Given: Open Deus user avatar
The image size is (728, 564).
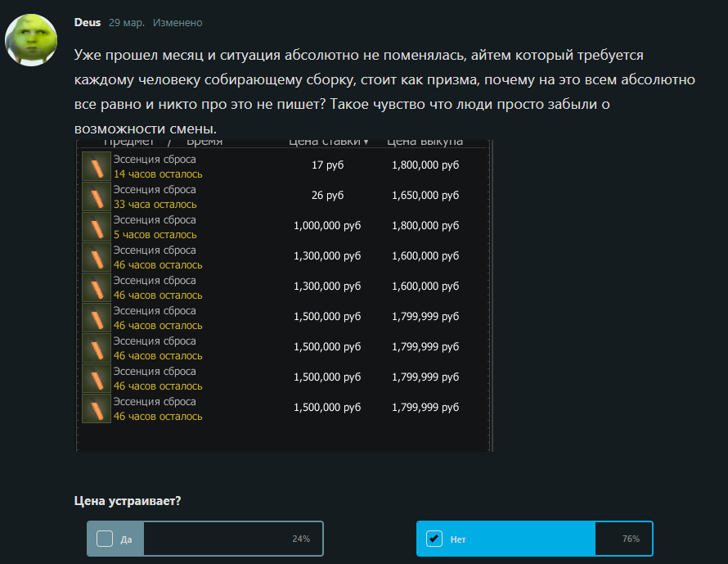Looking at the screenshot, I should [x=31, y=40].
